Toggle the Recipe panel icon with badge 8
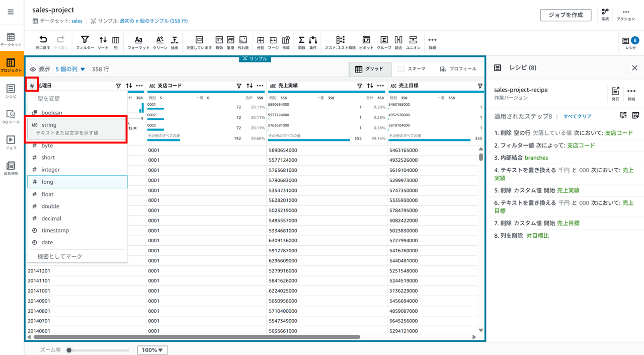This screenshot has height=355, width=644. pyautogui.click(x=630, y=43)
